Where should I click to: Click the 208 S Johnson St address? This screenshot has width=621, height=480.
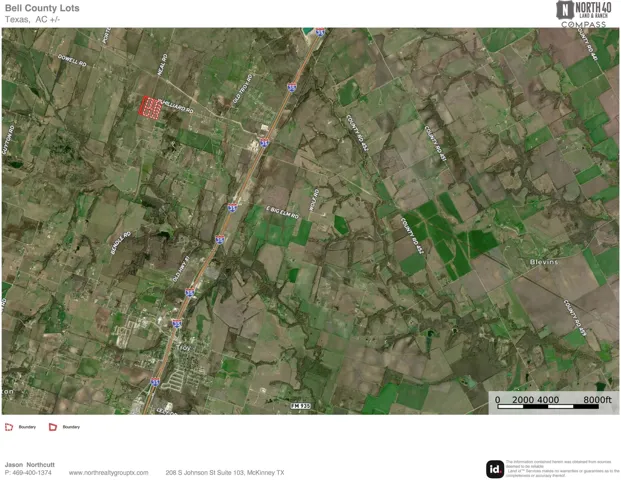[x=225, y=473]
